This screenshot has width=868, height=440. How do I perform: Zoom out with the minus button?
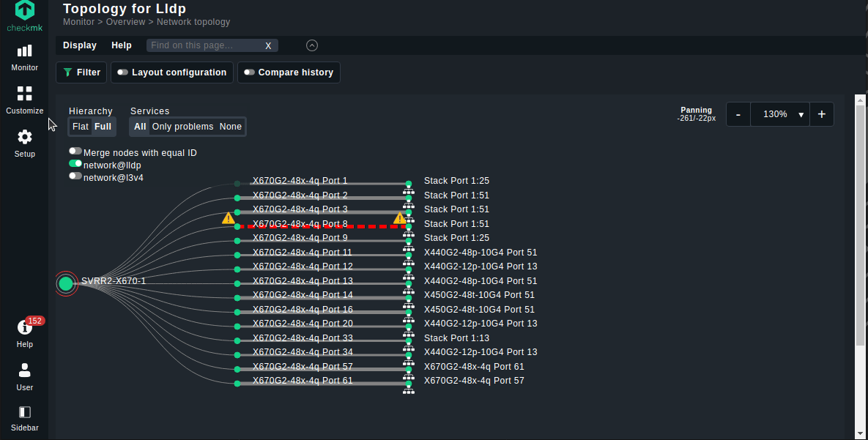tap(738, 114)
